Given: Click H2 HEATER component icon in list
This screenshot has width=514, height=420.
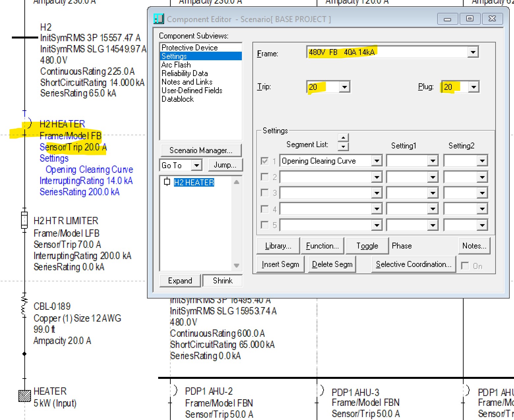Looking at the screenshot, I should [x=167, y=182].
